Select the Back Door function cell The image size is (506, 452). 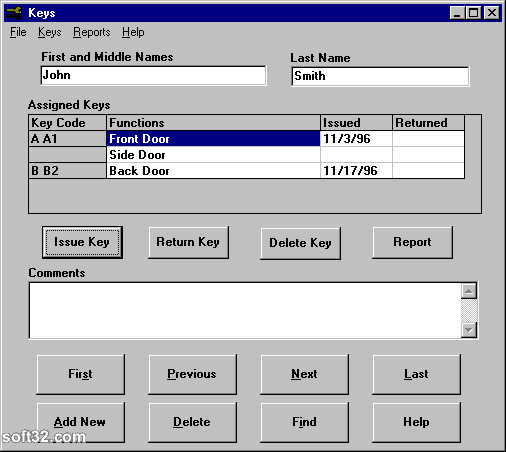[x=213, y=171]
